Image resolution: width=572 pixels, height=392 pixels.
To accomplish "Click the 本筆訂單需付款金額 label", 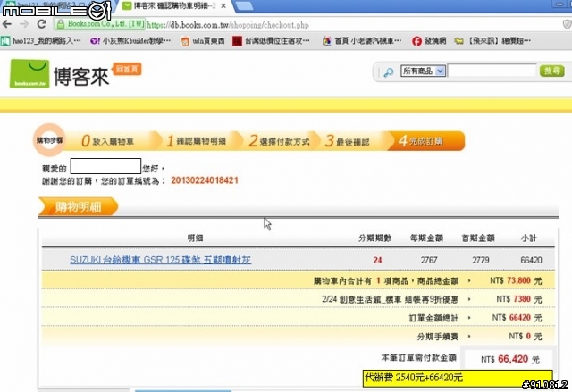I will (x=419, y=358).
